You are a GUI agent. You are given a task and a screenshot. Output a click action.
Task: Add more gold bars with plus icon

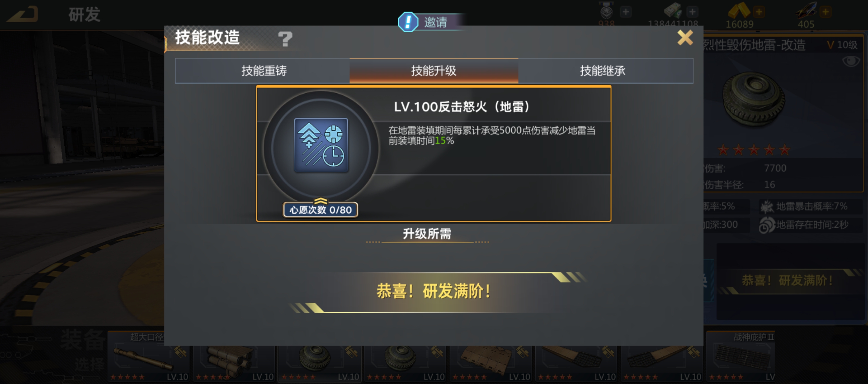[x=759, y=12]
